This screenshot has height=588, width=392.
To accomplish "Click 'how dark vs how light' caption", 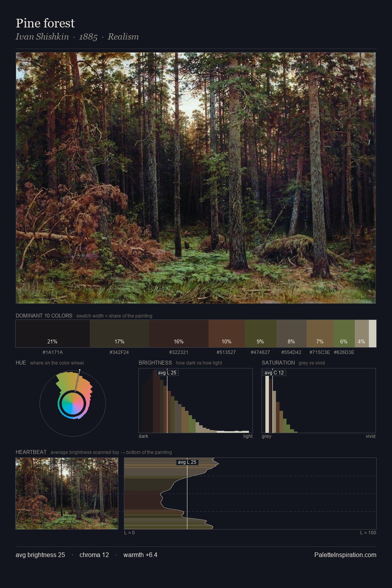I will click(x=199, y=363).
